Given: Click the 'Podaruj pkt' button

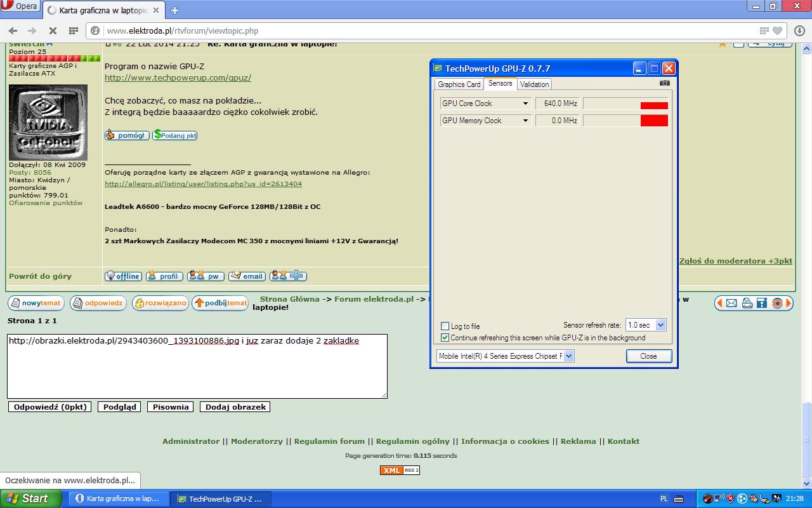Looking at the screenshot, I should (175, 135).
